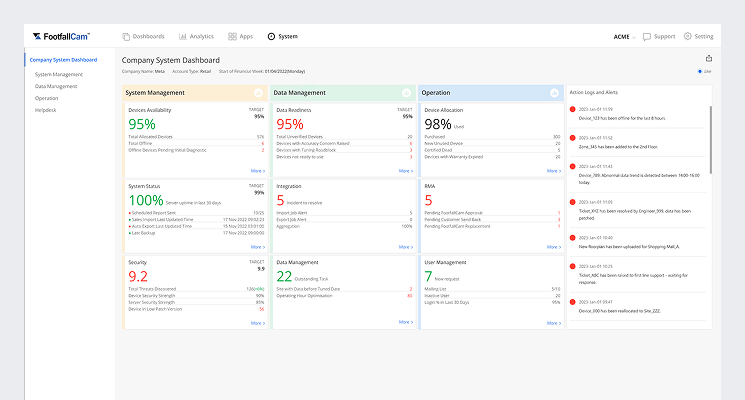
Task: Click the FootfallCam logo
Action: [x=60, y=36]
